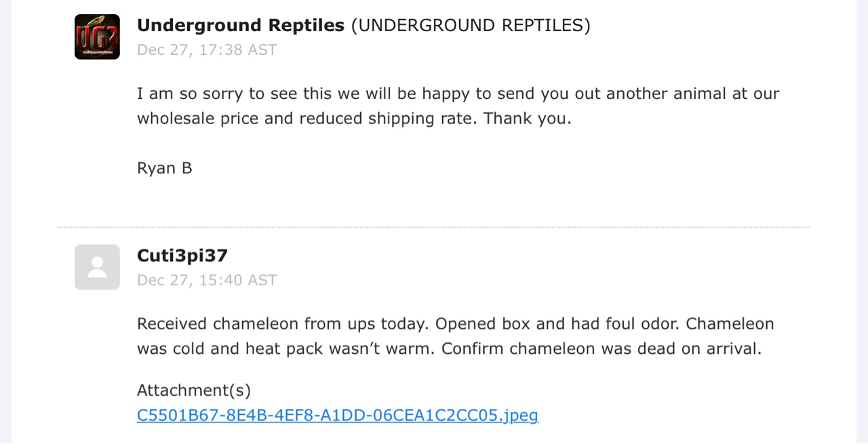This screenshot has width=868, height=444.
Task: Select the Cuti3pi37 username
Action: pyautogui.click(x=182, y=256)
